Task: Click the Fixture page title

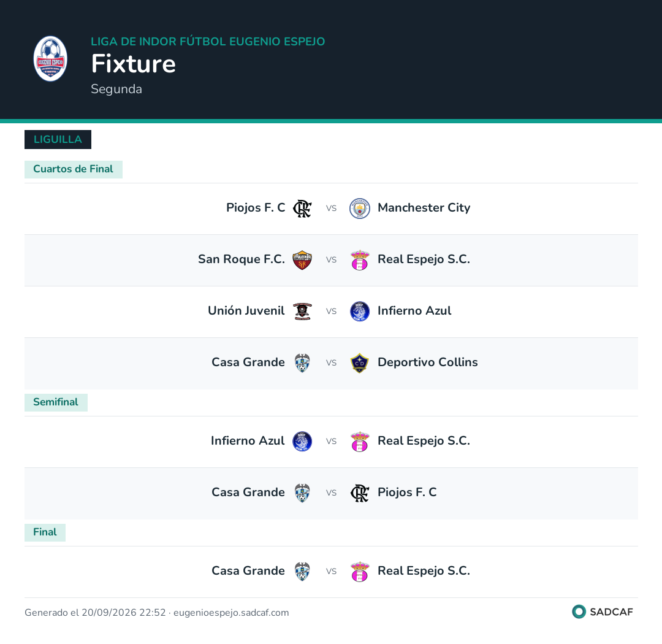Action: pyautogui.click(x=134, y=64)
